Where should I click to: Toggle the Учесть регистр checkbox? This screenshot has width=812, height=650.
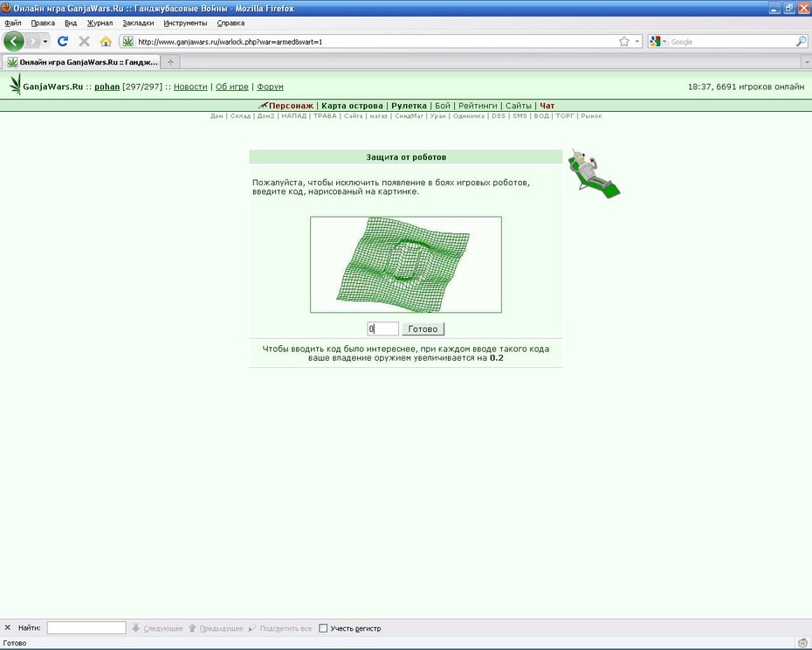323,628
